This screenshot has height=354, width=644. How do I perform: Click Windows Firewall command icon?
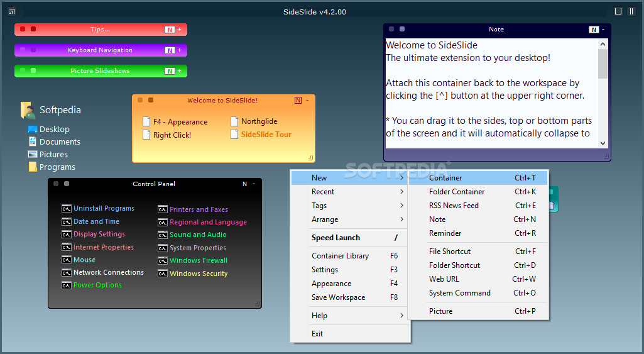[163, 261]
